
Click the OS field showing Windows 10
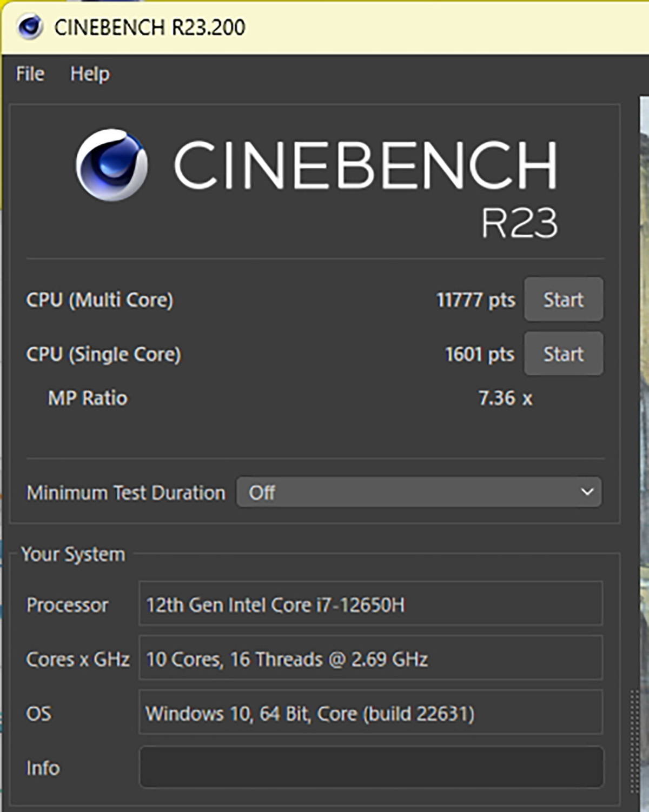tap(370, 713)
